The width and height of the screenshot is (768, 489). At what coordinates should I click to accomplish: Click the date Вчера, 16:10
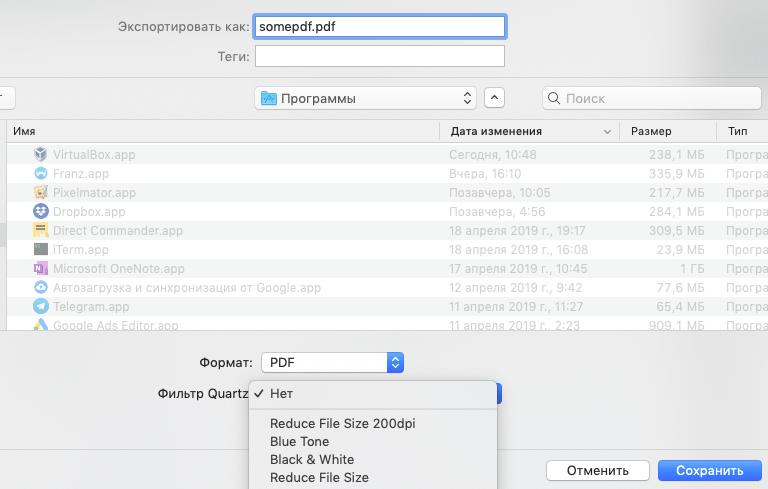[x=485, y=173]
